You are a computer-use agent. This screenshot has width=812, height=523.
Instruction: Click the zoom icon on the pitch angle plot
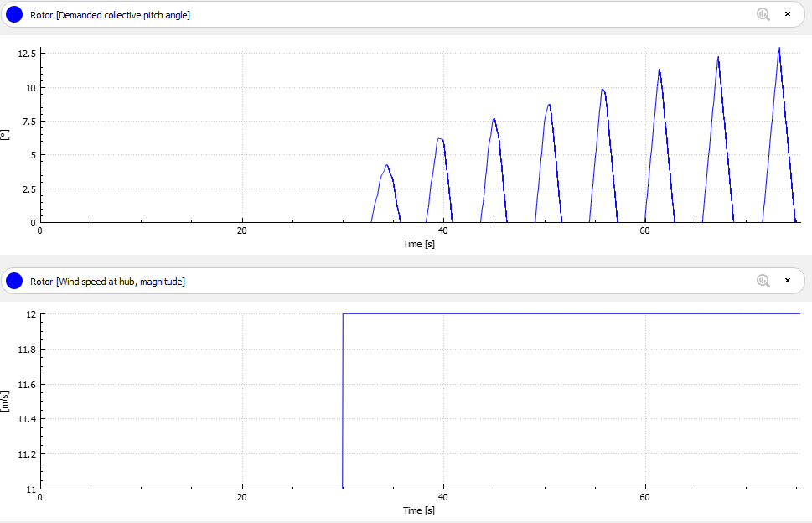coord(763,14)
